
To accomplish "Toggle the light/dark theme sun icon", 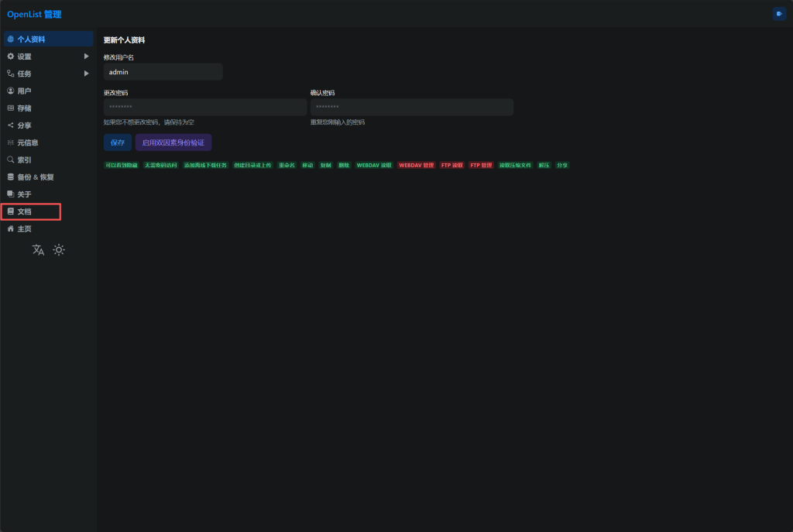I will pyautogui.click(x=59, y=250).
